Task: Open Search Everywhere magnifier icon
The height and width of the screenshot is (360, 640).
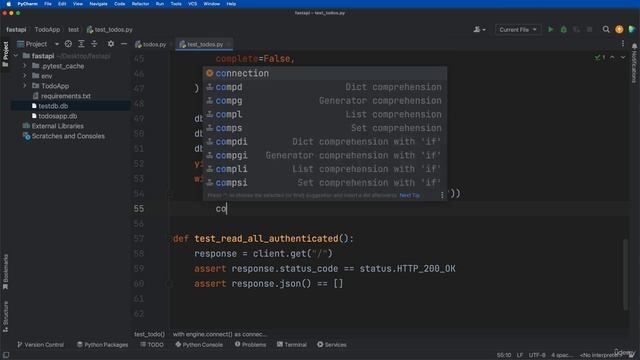Action: tap(606, 29)
